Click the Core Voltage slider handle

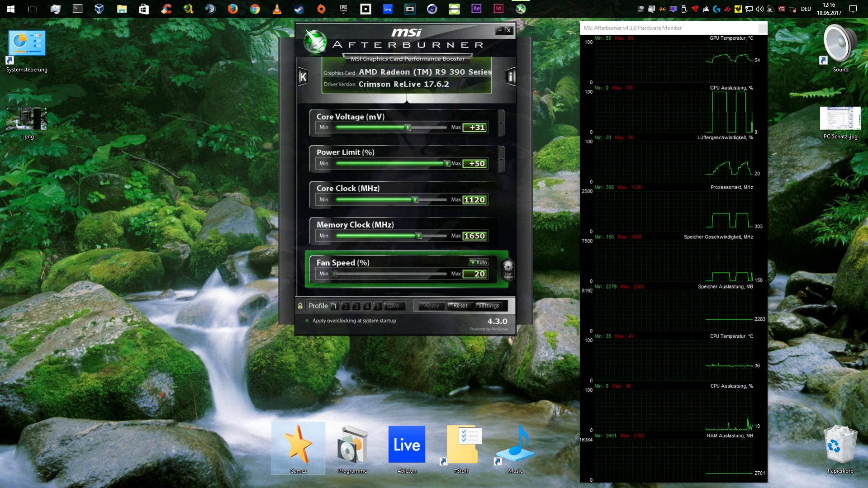click(x=408, y=128)
